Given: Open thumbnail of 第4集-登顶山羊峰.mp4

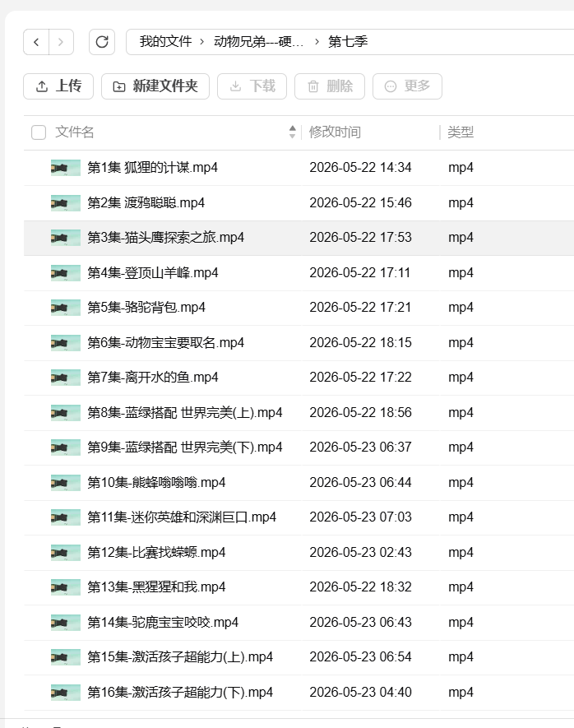Looking at the screenshot, I should 66,272.
